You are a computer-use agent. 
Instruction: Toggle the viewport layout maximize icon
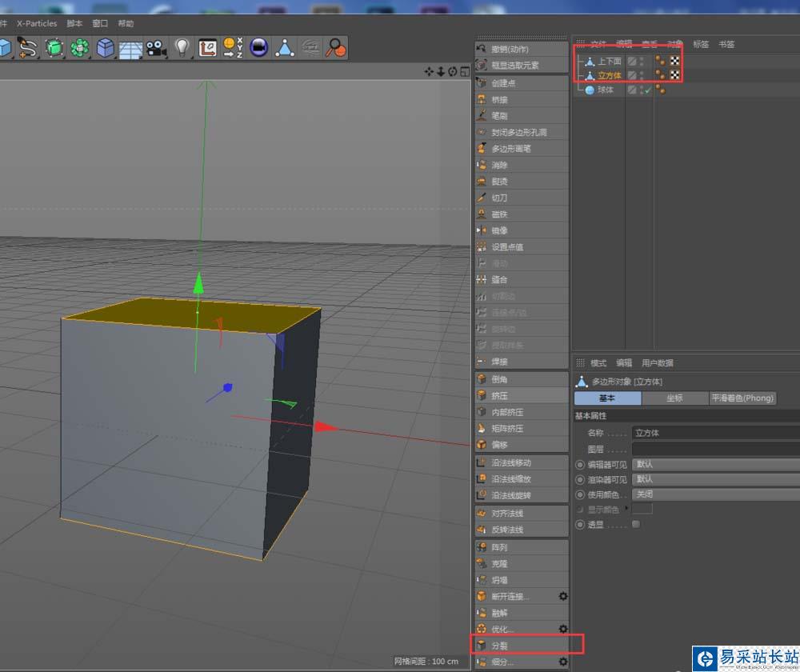click(x=464, y=71)
